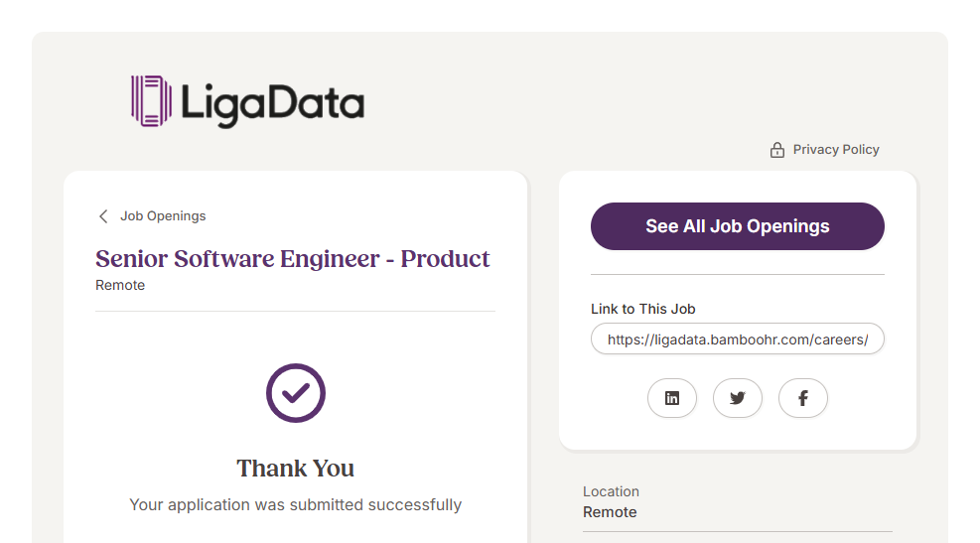Select the job link URL field
Image resolution: width=980 pixels, height=543 pixels.
click(x=737, y=339)
